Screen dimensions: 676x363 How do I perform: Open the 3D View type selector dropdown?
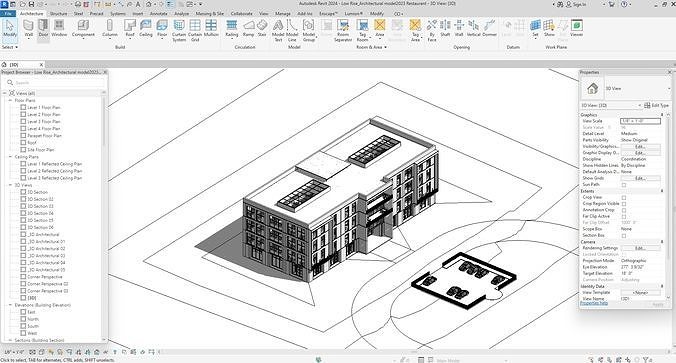click(x=669, y=88)
